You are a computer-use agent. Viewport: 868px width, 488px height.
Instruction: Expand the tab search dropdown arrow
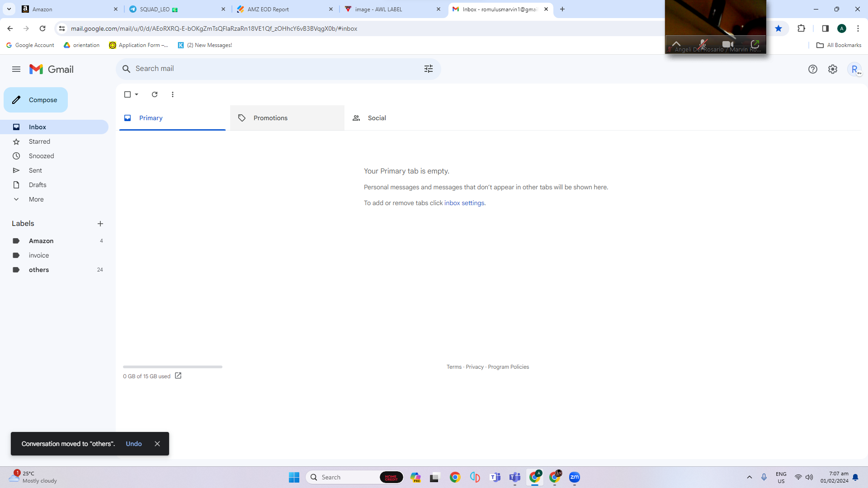click(9, 9)
